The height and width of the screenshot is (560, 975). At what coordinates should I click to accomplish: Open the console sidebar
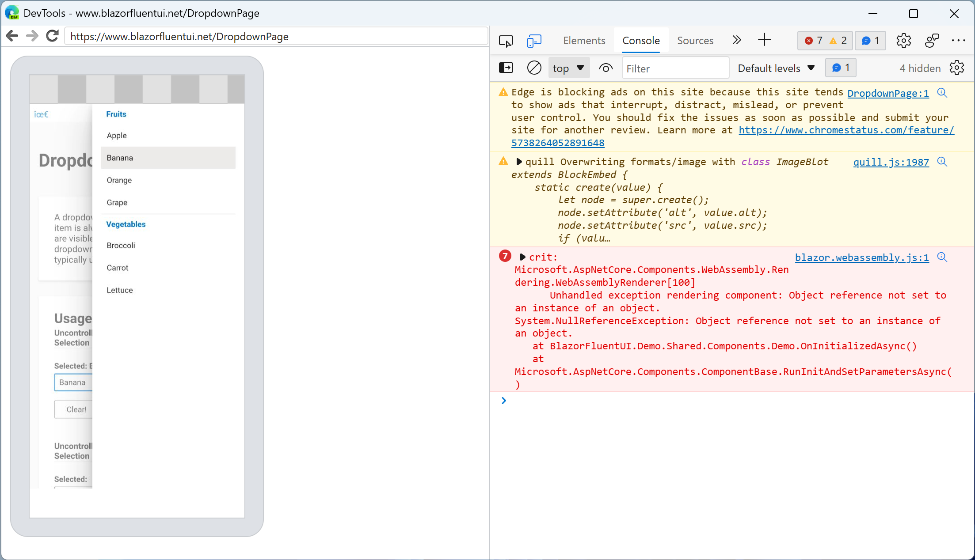pyautogui.click(x=506, y=68)
